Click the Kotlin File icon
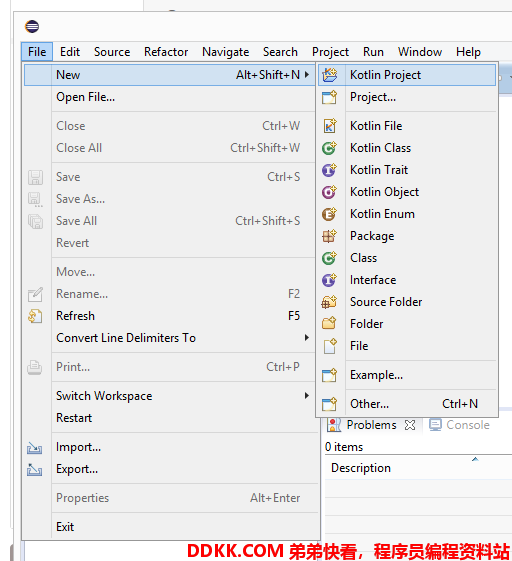The height and width of the screenshot is (561, 512). (330, 126)
